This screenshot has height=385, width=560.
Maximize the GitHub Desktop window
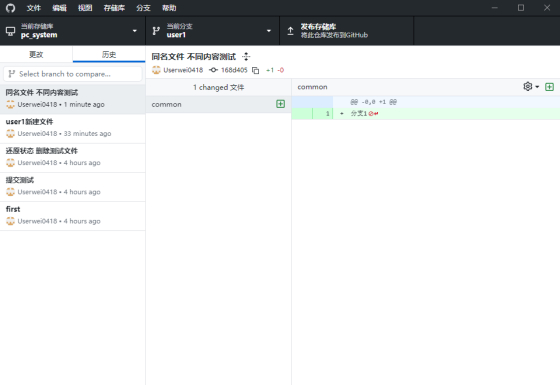pos(521,8)
